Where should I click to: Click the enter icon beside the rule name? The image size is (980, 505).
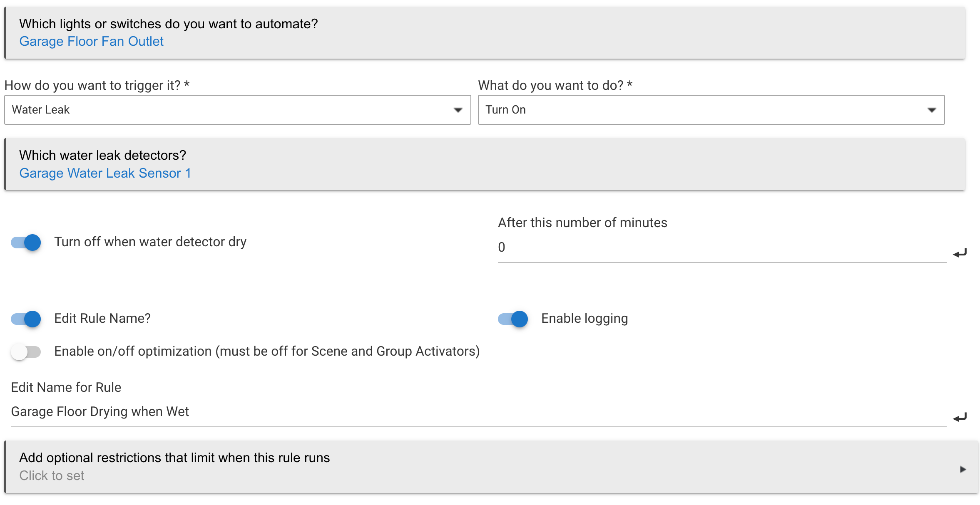click(x=960, y=417)
